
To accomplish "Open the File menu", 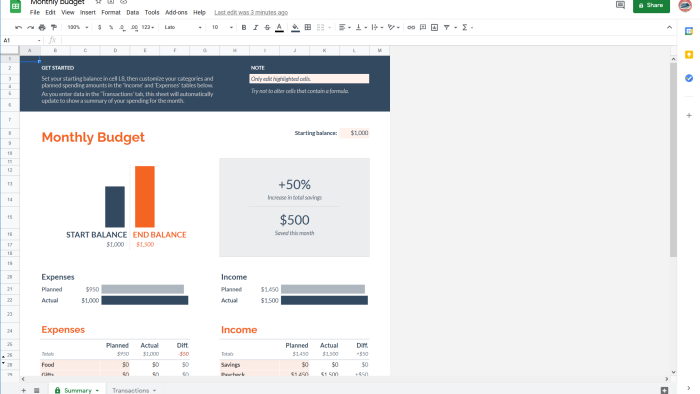I will click(35, 12).
